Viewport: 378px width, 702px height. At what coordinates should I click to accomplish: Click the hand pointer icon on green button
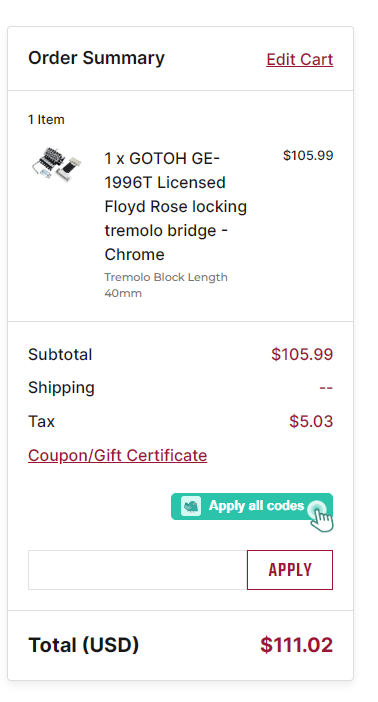click(322, 517)
